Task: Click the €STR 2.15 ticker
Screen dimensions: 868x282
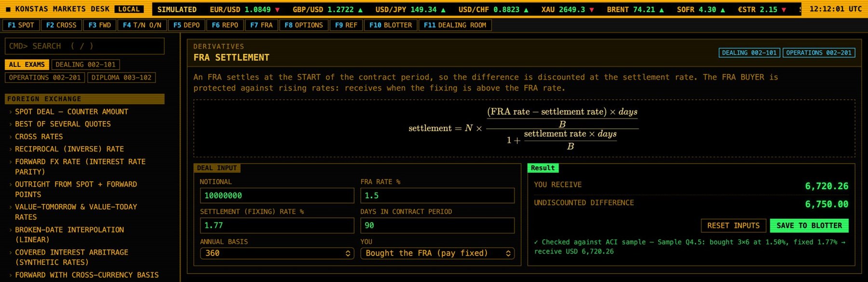Action: [x=762, y=10]
